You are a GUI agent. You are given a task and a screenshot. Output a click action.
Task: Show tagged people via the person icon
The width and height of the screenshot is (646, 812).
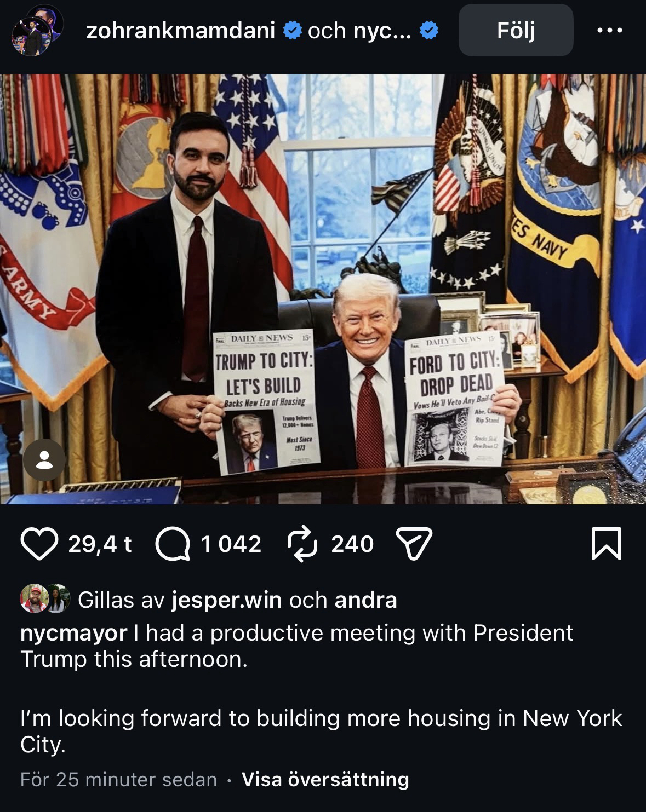[44, 460]
